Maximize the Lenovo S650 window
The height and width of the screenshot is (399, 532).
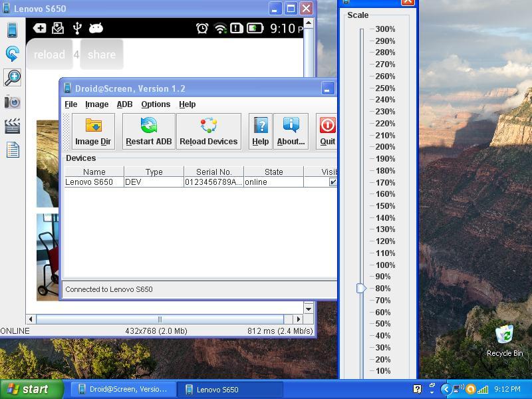point(291,9)
